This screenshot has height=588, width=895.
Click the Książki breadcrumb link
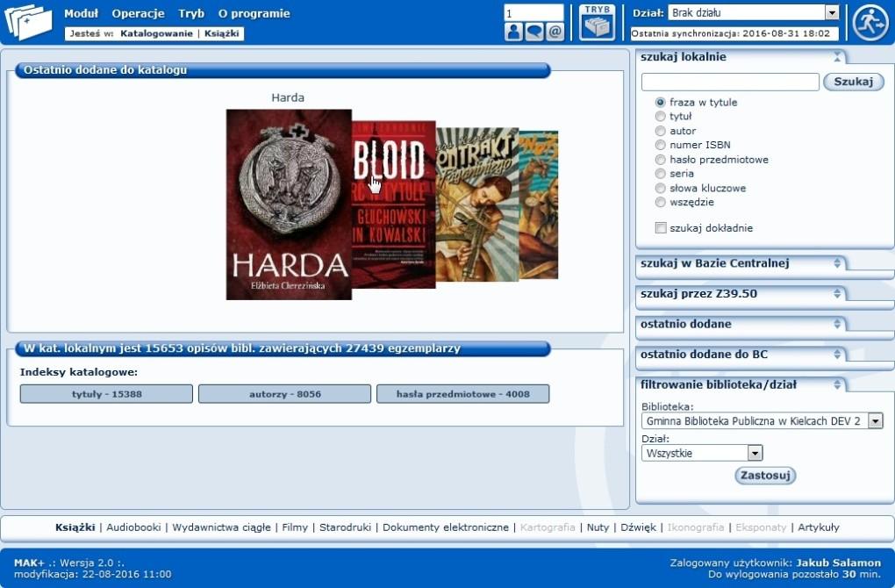click(221, 33)
